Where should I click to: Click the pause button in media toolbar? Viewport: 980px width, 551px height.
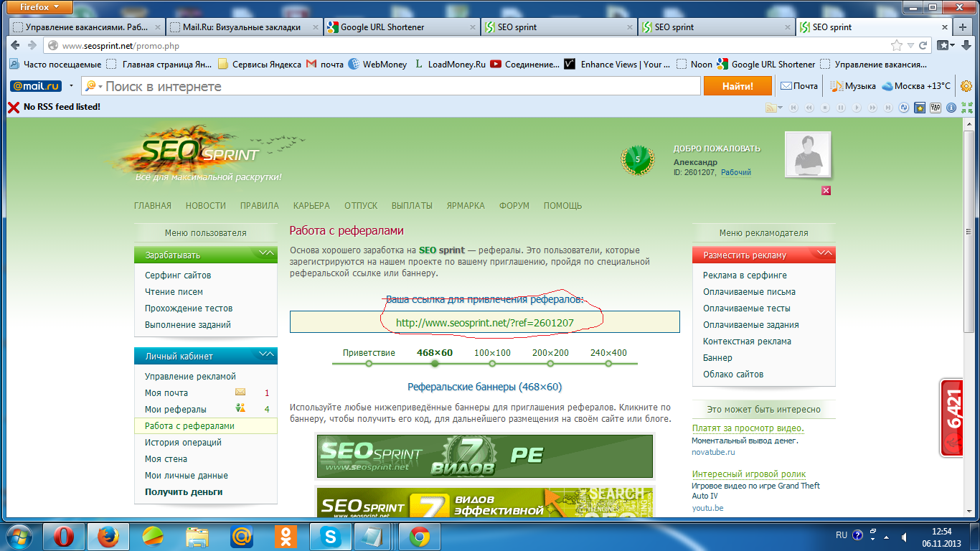pyautogui.click(x=839, y=108)
